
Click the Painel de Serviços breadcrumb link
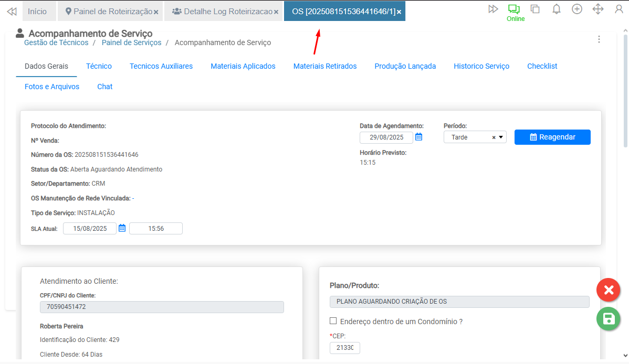(131, 42)
